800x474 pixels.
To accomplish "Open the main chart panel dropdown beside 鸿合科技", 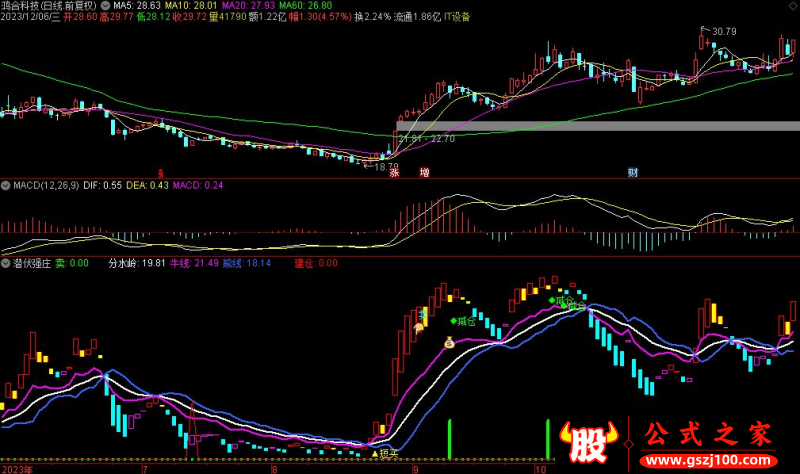I will coord(105,6).
